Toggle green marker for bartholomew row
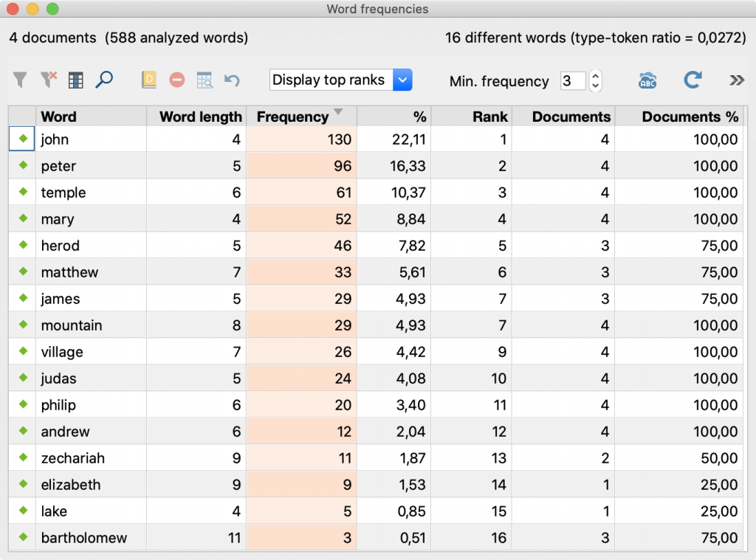 (22, 537)
